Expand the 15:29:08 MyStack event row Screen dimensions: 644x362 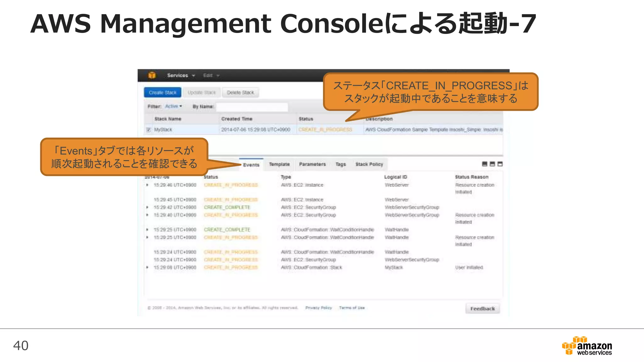147,267
